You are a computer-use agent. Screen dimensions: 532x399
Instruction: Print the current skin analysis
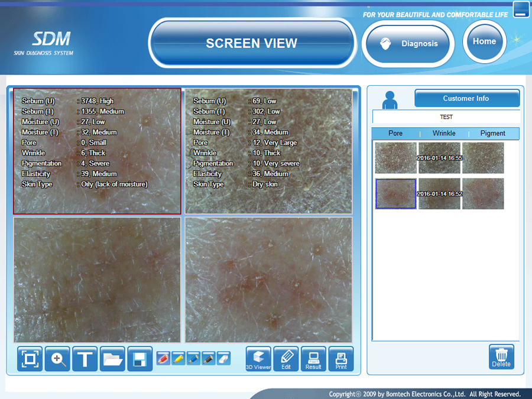[x=341, y=359]
